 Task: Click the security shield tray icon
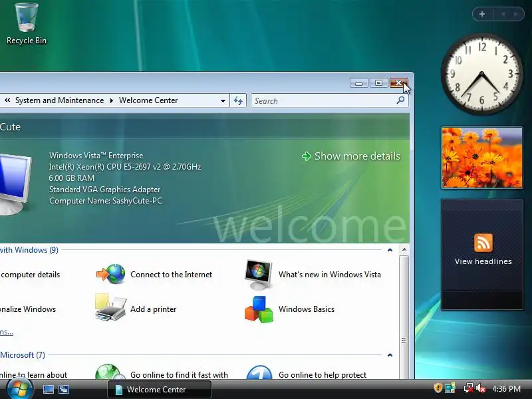(x=438, y=388)
